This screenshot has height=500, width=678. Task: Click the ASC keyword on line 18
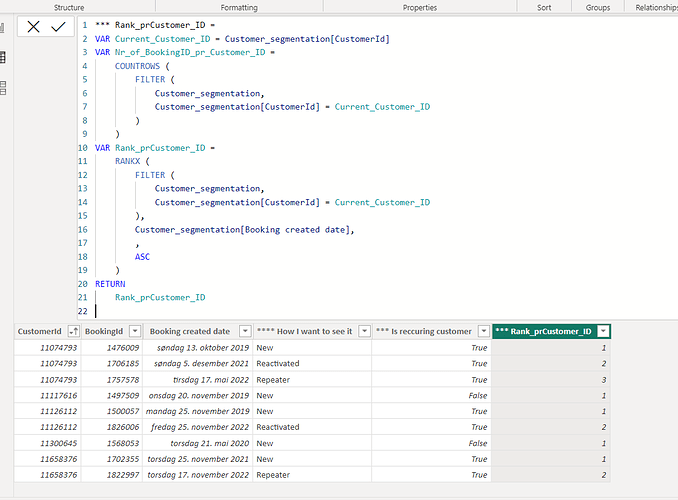[x=142, y=256]
